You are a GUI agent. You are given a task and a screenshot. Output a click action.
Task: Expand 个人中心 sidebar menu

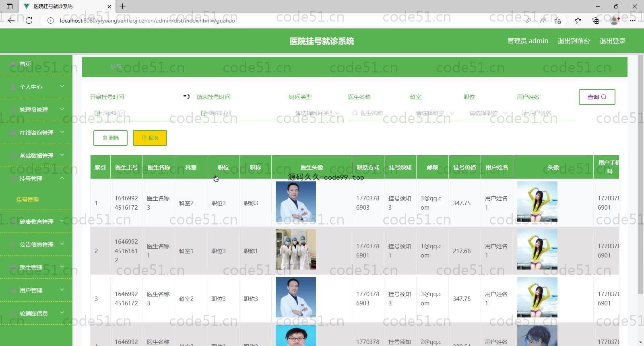(x=36, y=86)
